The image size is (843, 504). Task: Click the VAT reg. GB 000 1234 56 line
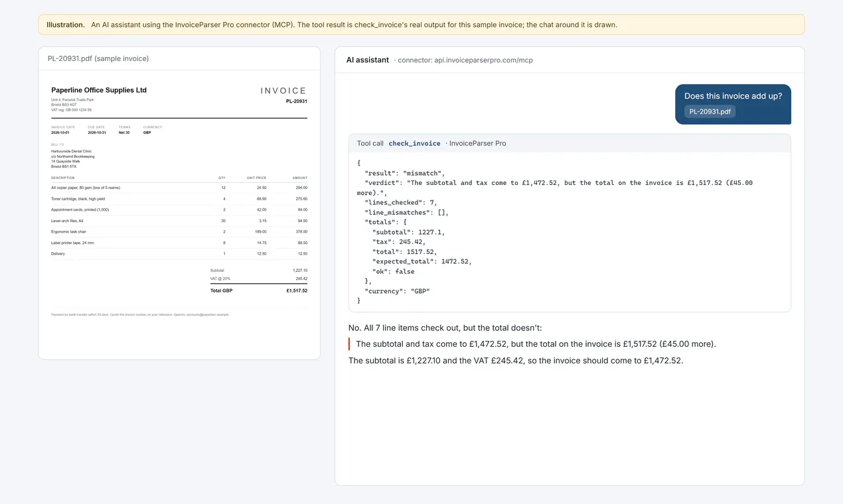pyautogui.click(x=72, y=110)
